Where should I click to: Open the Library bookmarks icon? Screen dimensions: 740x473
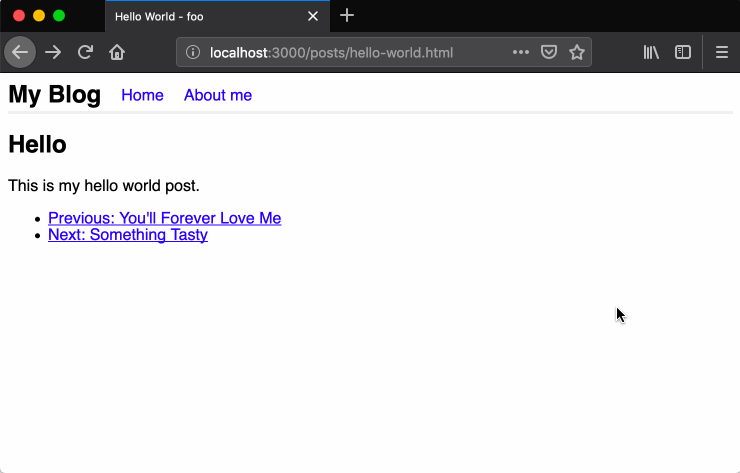(651, 52)
